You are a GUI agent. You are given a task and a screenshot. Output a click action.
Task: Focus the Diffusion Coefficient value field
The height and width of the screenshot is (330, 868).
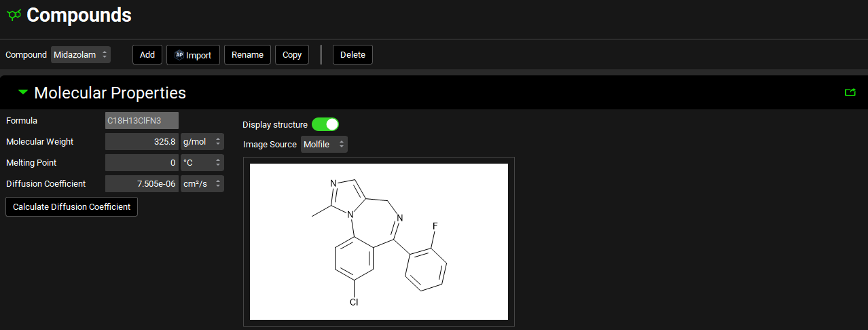point(141,184)
